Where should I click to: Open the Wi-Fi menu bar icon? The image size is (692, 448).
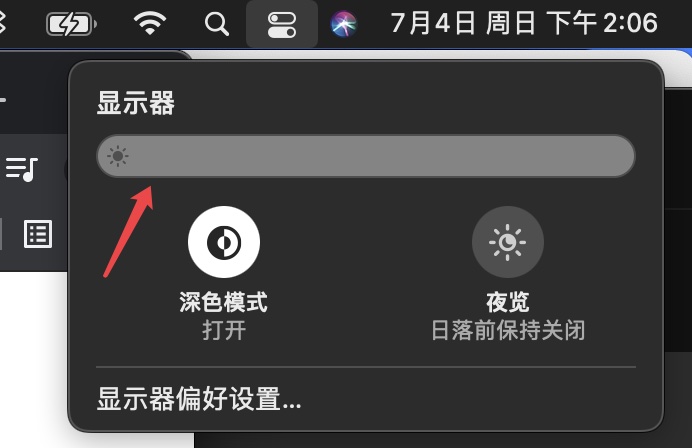tap(150, 23)
